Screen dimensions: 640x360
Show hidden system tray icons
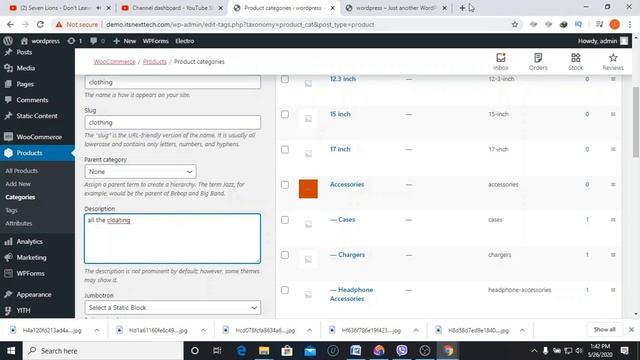tap(534, 351)
